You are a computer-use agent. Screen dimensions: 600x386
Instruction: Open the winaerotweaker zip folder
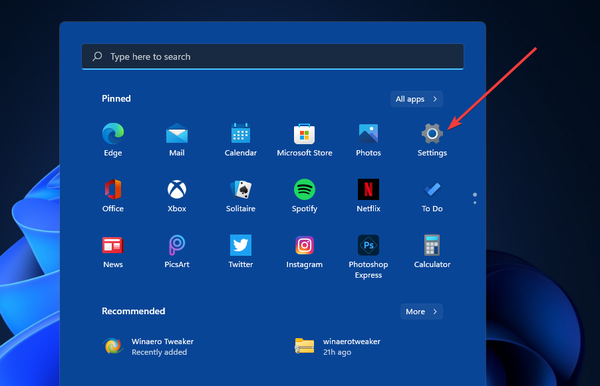click(x=338, y=346)
